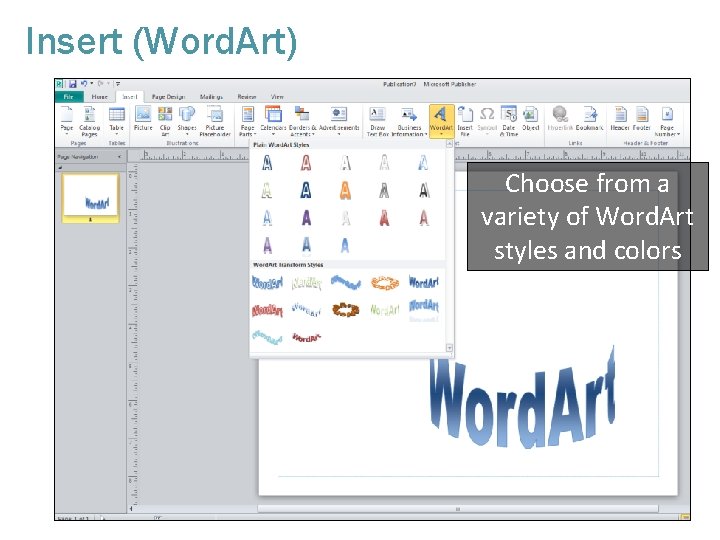The width and height of the screenshot is (720, 540).
Task: Open the Page Parts dropdown
Action: 248,121
